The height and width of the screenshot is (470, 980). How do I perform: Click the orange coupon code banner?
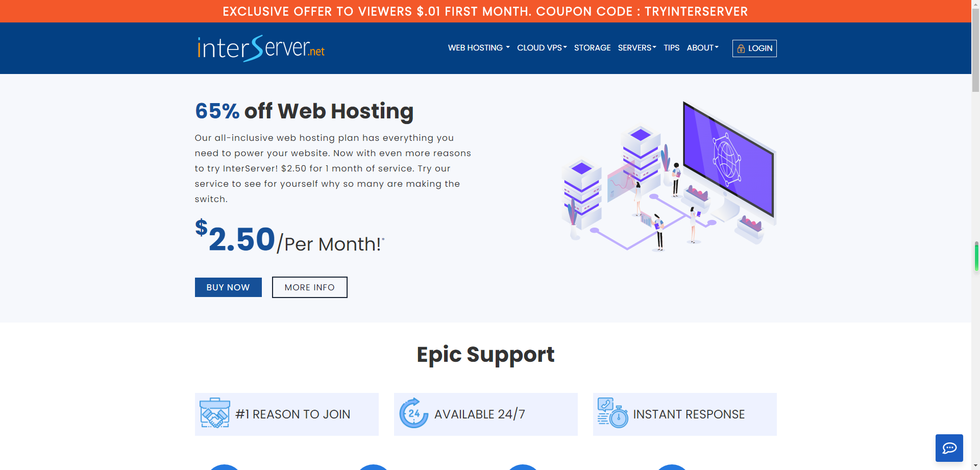pyautogui.click(x=485, y=11)
